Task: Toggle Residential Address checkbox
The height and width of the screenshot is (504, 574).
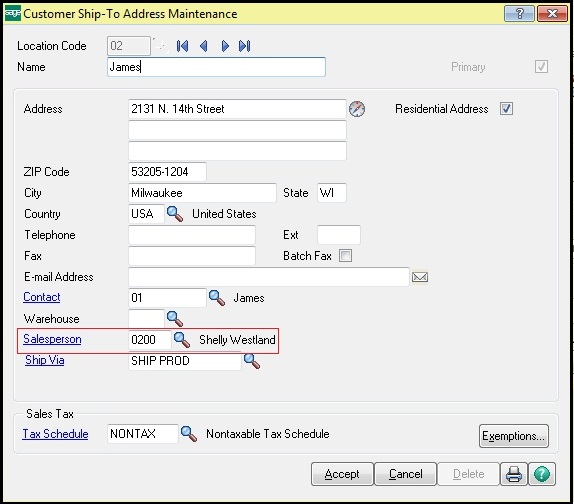Action: pyautogui.click(x=506, y=109)
